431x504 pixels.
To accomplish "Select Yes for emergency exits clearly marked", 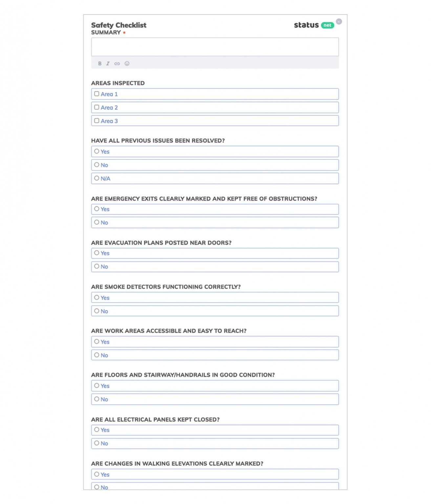I will pyautogui.click(x=97, y=209).
